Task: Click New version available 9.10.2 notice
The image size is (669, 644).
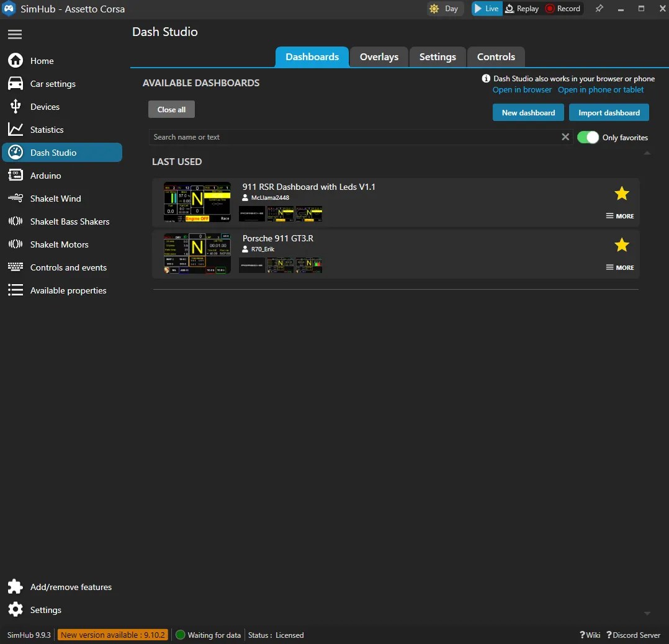Action: pos(113,635)
